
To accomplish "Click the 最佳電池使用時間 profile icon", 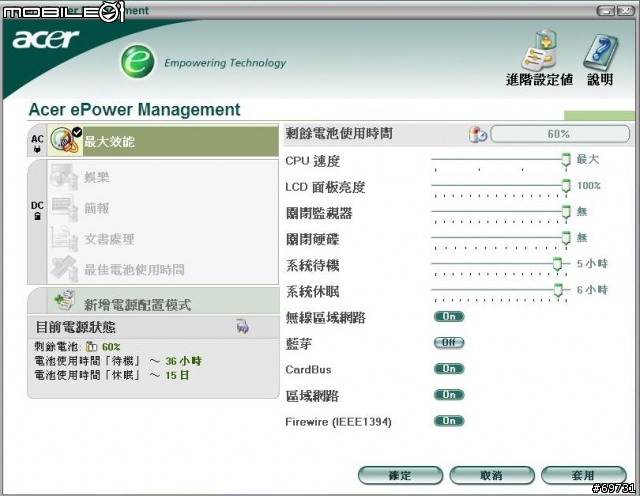I will [x=64, y=269].
